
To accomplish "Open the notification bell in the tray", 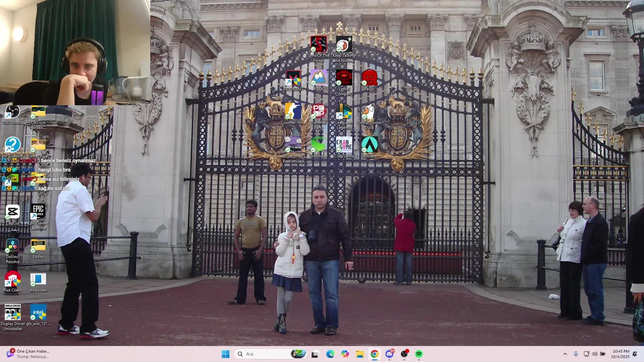I will click(635, 354).
